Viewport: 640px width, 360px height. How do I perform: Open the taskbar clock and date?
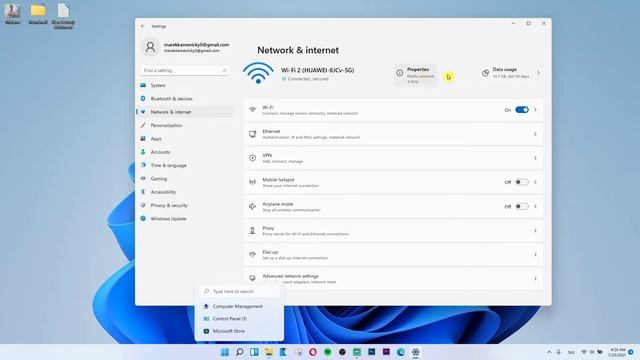pos(617,352)
